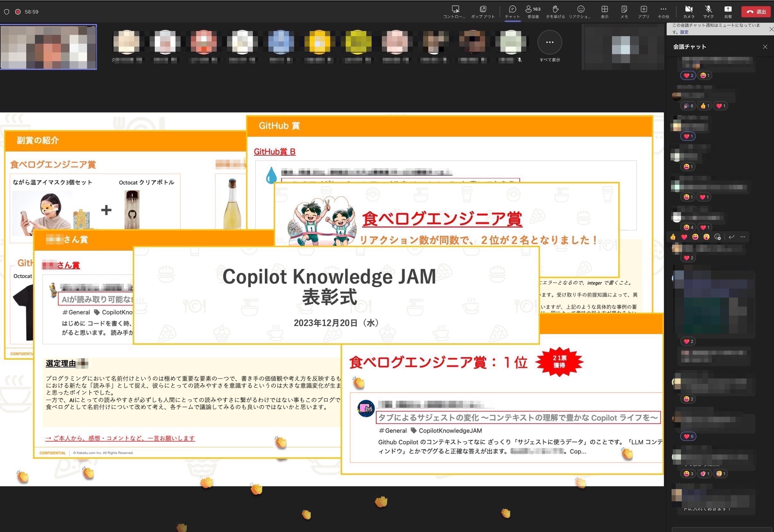Click the meat emoji reaction pill
774x532 pixels.
[x=705, y=474]
